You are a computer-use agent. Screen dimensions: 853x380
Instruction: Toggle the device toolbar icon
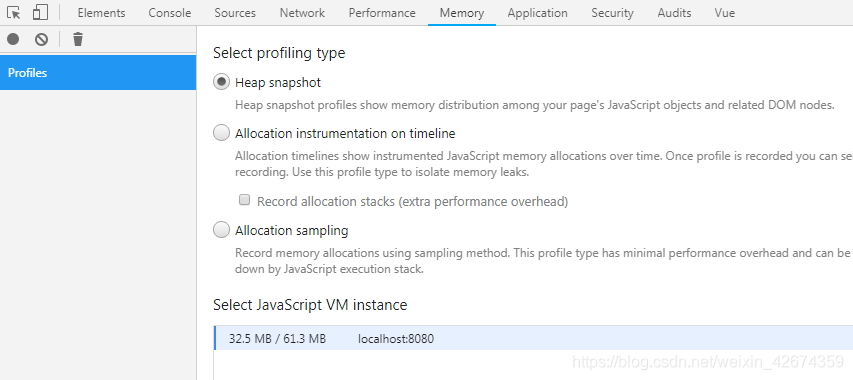coord(40,13)
